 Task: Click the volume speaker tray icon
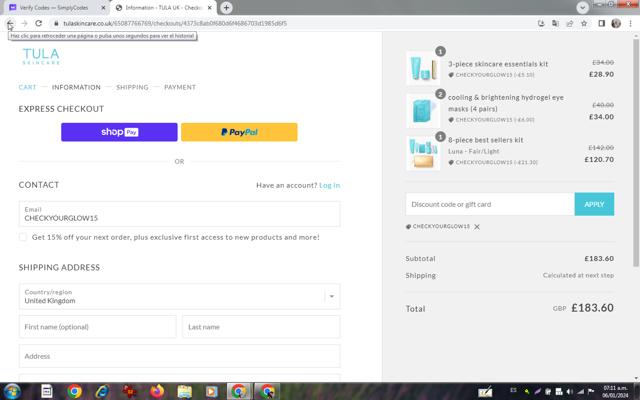point(570,392)
